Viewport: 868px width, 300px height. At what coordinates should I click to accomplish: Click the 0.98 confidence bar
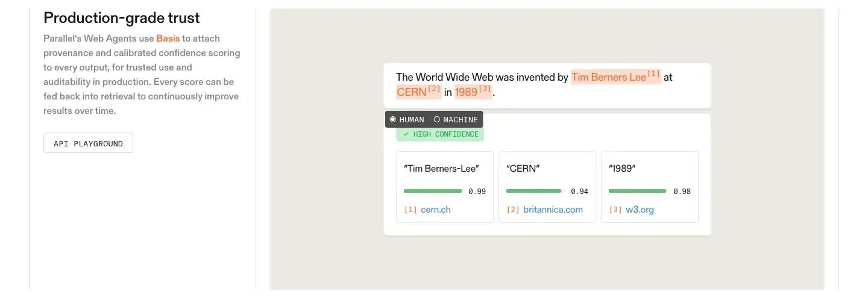[638, 191]
